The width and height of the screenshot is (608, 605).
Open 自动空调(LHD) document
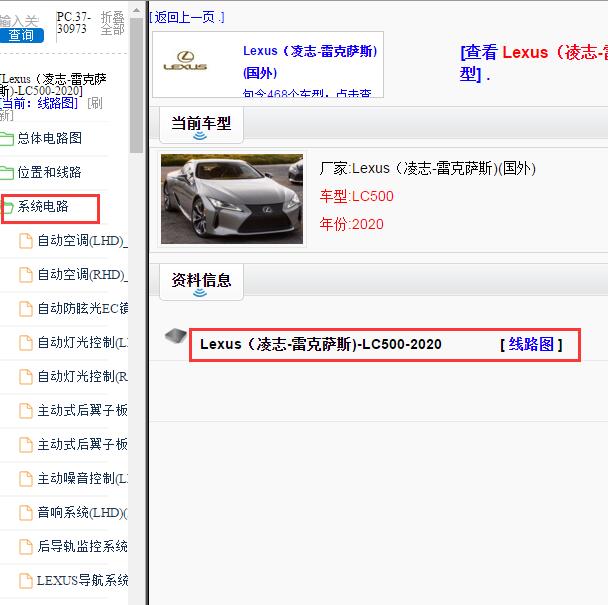tap(83, 241)
